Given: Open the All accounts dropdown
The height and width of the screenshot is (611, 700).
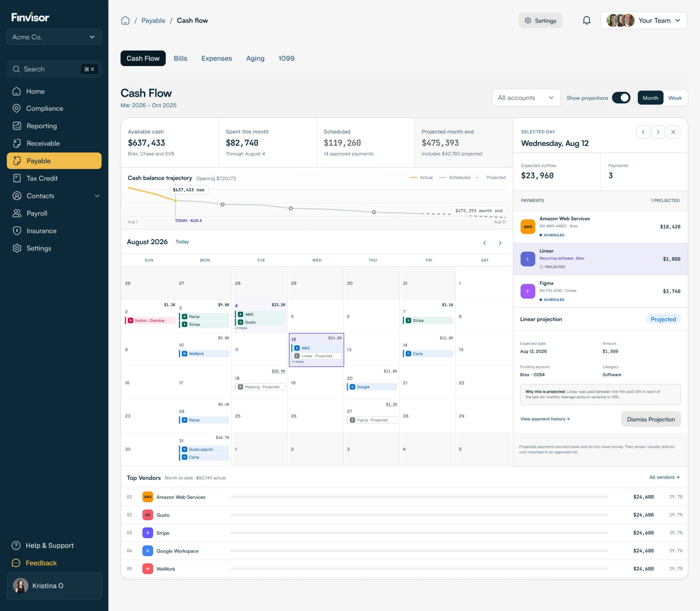Looking at the screenshot, I should pos(526,98).
